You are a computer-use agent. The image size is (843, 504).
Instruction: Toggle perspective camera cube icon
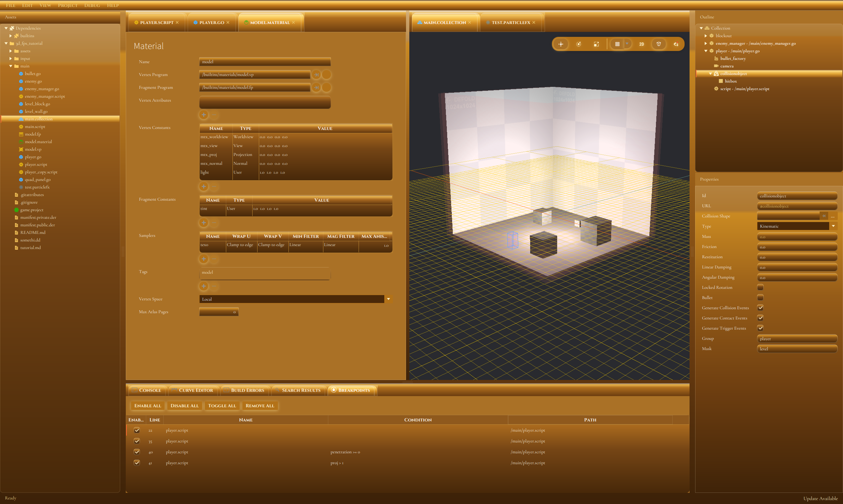(x=658, y=44)
